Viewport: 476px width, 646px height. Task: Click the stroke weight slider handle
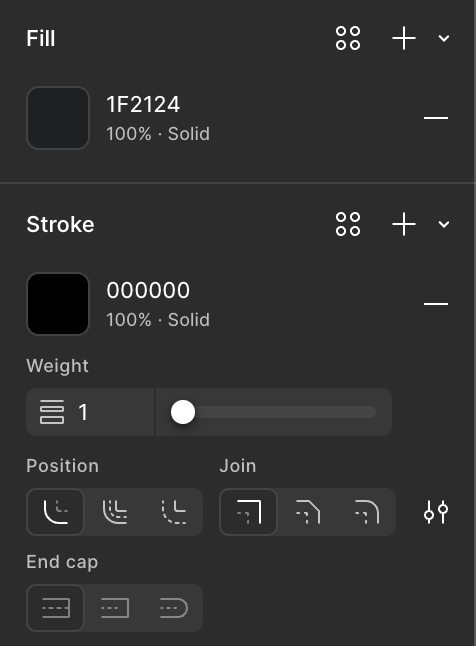(183, 412)
